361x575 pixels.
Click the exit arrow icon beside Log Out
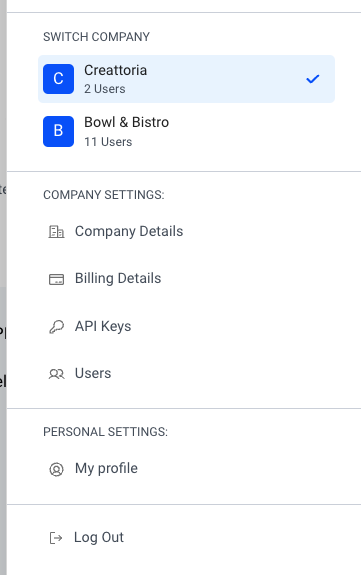click(56, 538)
